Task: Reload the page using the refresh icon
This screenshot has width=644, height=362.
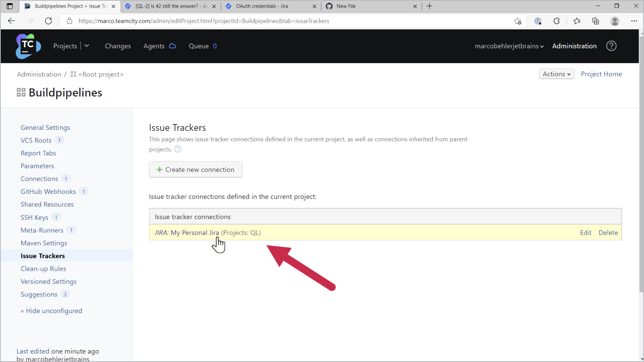Action: click(x=48, y=21)
